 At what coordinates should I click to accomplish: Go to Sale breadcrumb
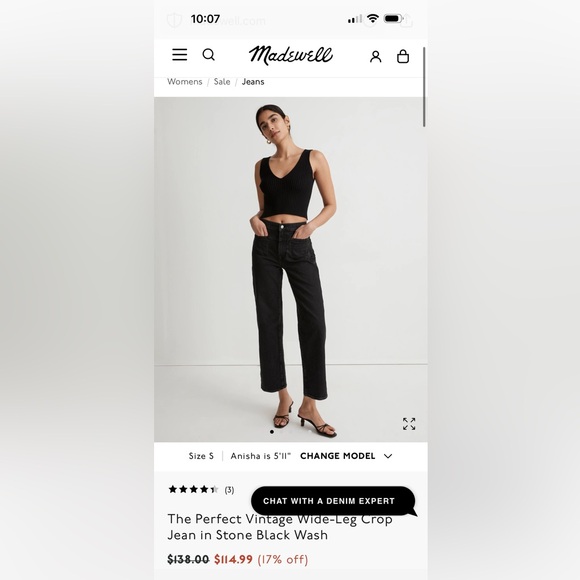(222, 82)
